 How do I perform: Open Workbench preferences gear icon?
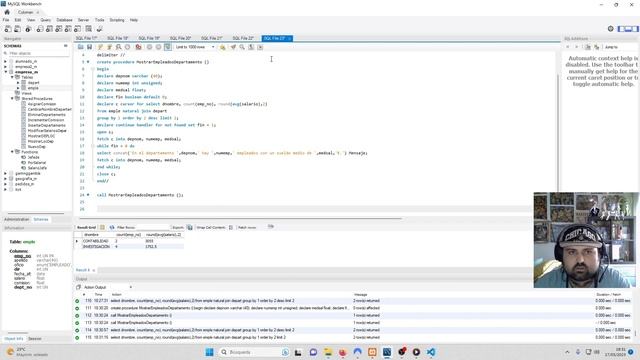pyautogui.click(x=611, y=29)
